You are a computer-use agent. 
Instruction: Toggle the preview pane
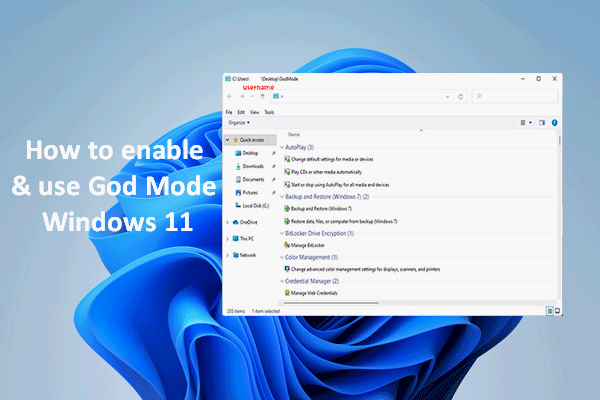pos(542,122)
